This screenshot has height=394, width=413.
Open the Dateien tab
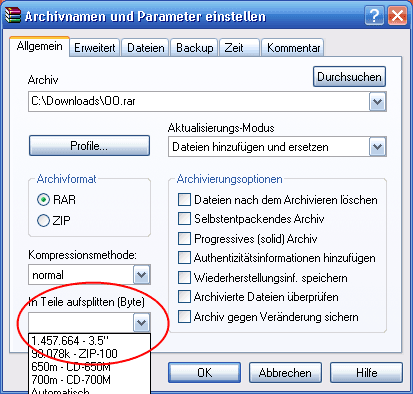pos(146,48)
